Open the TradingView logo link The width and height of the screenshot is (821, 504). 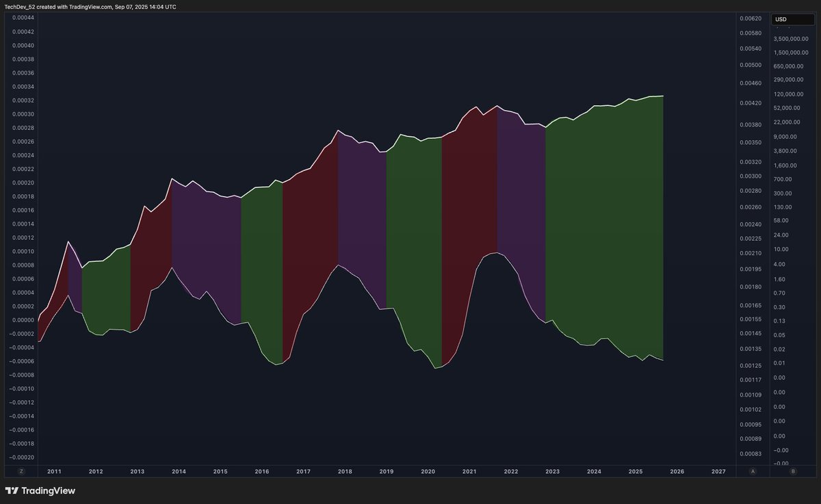click(x=40, y=490)
